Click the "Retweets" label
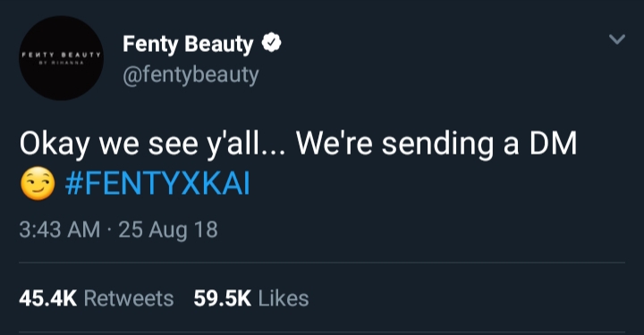 [129, 298]
